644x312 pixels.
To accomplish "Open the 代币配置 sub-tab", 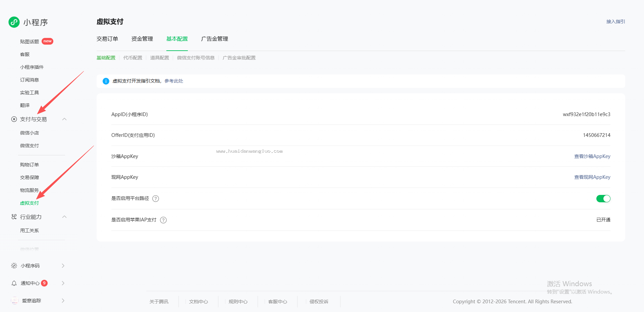I will click(133, 58).
